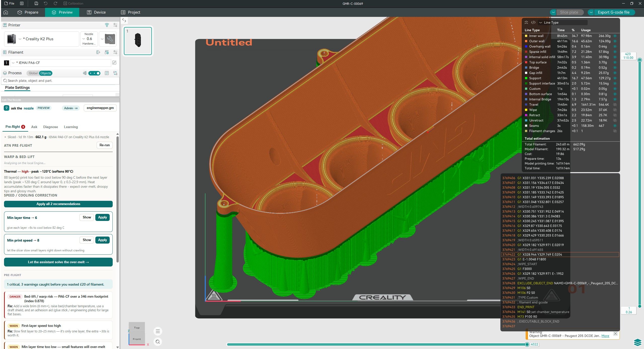Click the bed plate wrench icon
The image size is (644, 349).
(110, 39)
